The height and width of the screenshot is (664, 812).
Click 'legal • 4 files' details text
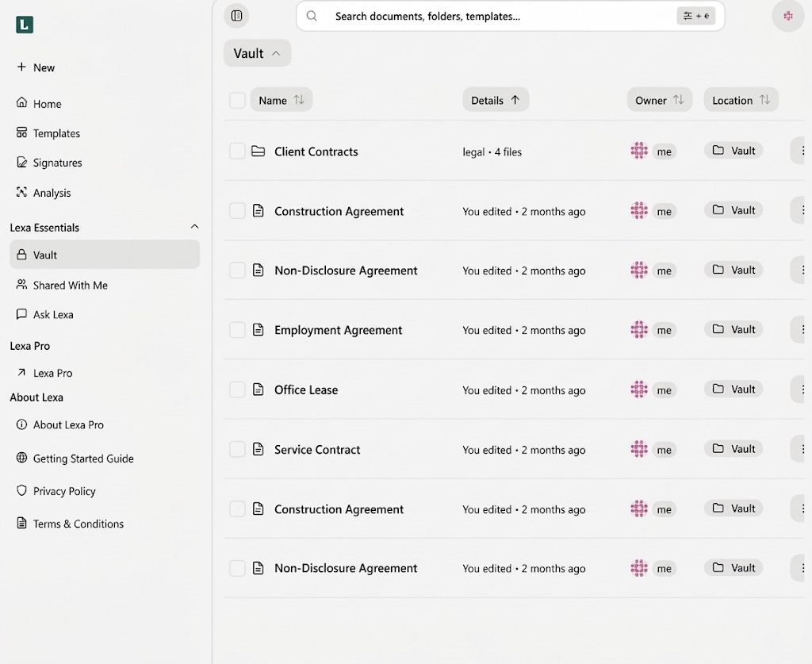click(x=492, y=152)
